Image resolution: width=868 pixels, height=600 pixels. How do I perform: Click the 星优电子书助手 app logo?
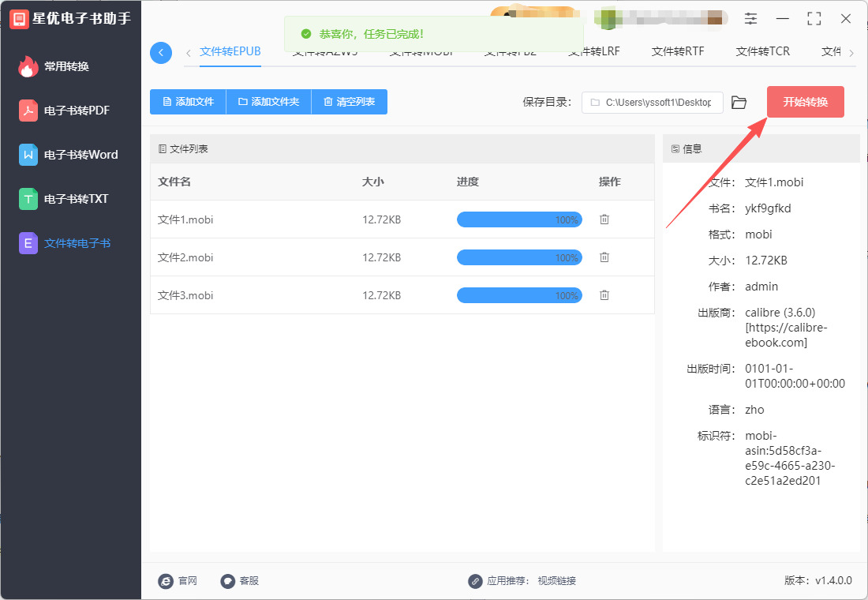[19, 19]
